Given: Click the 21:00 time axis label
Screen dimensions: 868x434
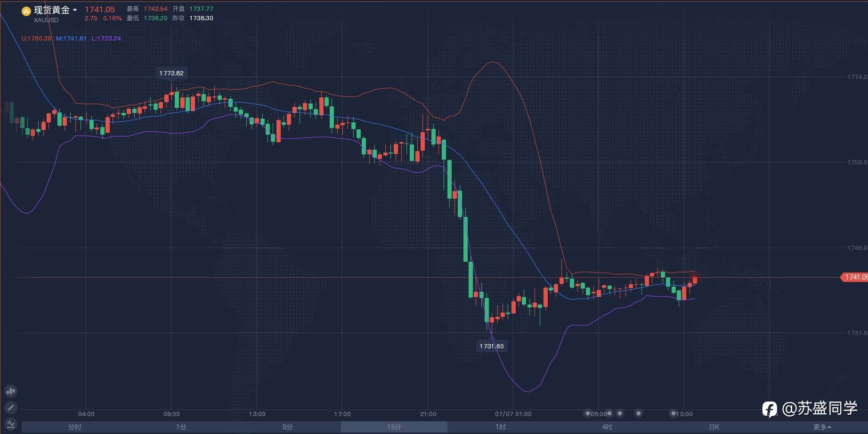Looking at the screenshot, I should pos(428,414).
